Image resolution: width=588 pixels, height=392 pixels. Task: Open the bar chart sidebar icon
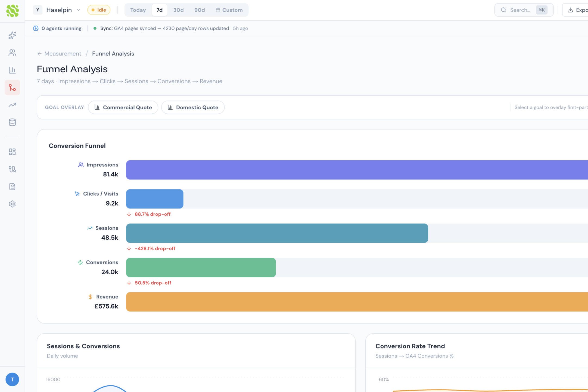[x=12, y=70]
